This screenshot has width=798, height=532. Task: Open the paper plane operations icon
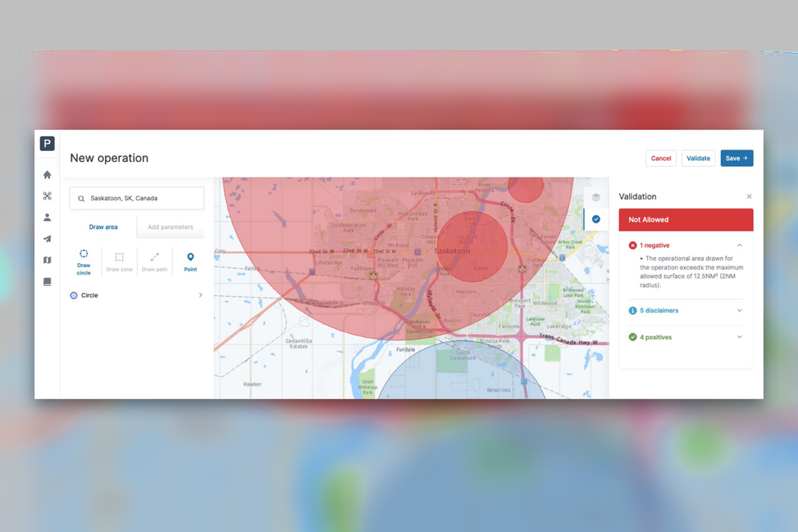pyautogui.click(x=48, y=238)
